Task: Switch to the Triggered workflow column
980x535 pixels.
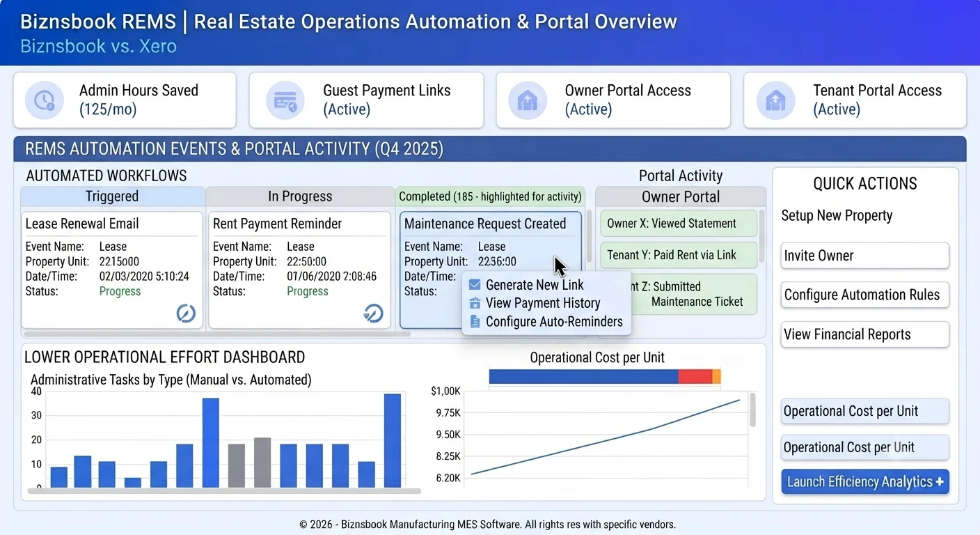Action: tap(112, 196)
